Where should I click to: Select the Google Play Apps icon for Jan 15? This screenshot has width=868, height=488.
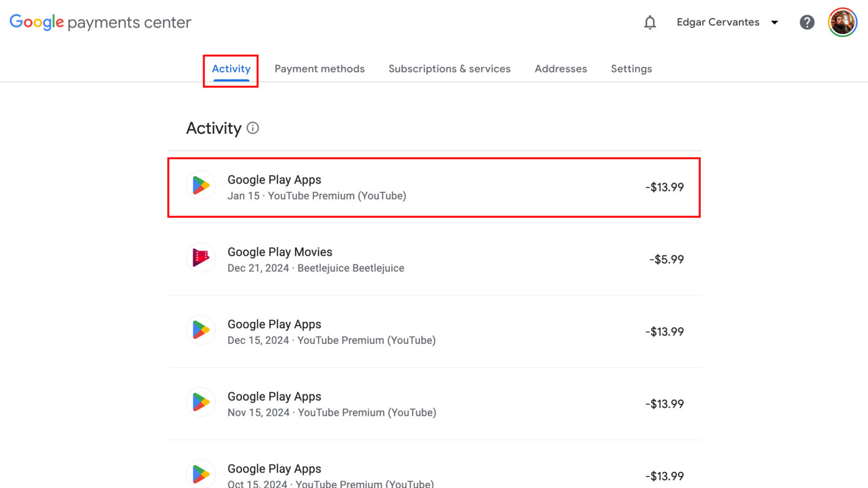201,185
